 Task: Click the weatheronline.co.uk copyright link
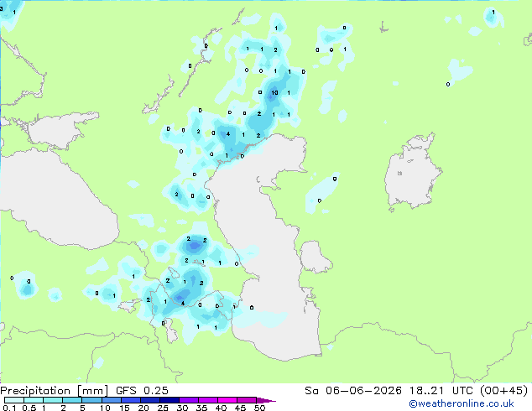[x=461, y=403]
